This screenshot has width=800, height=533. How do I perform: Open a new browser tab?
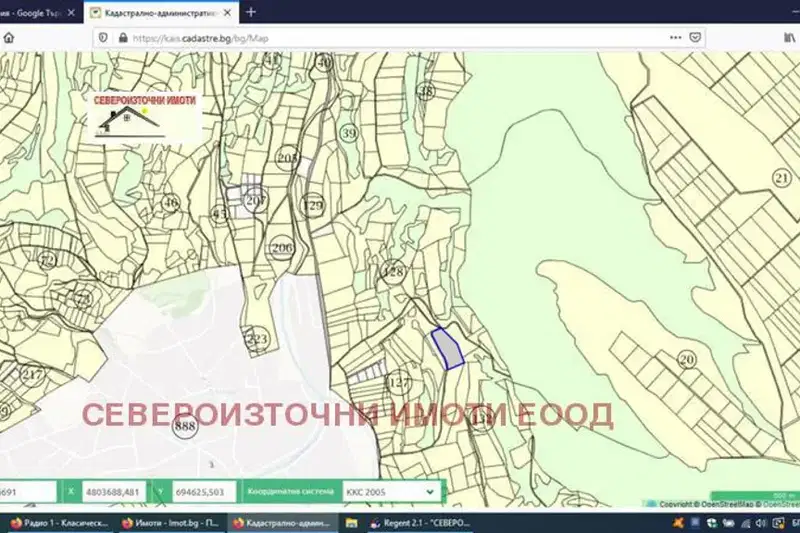point(251,12)
